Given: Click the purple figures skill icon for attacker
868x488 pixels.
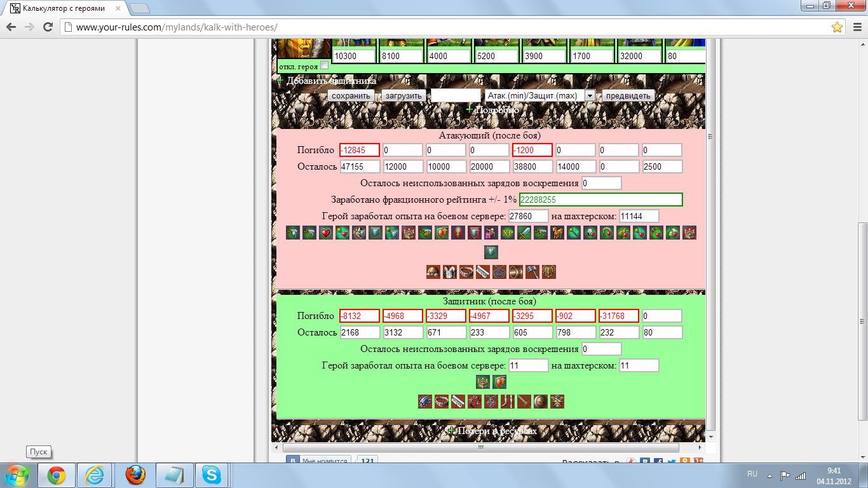Looking at the screenshot, I should click(491, 233).
